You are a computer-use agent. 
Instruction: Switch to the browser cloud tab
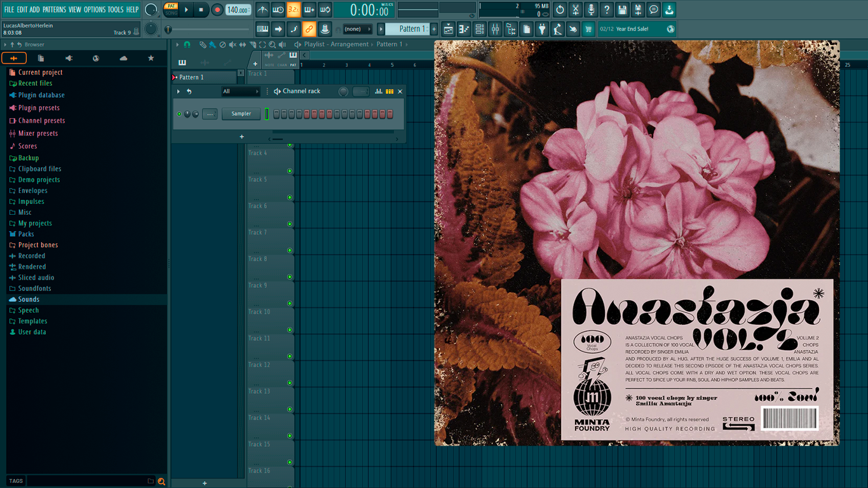[x=123, y=58]
